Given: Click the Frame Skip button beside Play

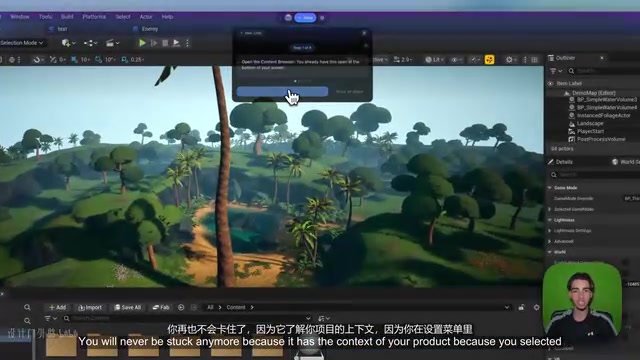Looking at the screenshot, I should point(154,43).
